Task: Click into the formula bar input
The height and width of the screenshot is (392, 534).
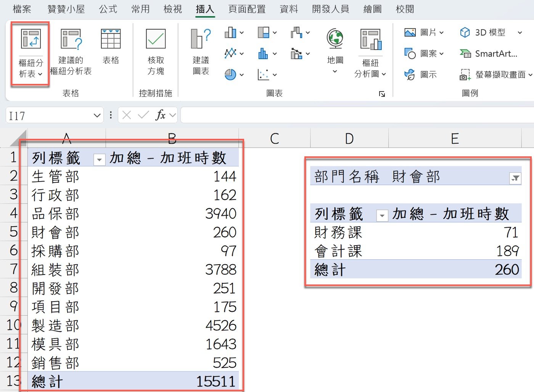Action: point(355,115)
